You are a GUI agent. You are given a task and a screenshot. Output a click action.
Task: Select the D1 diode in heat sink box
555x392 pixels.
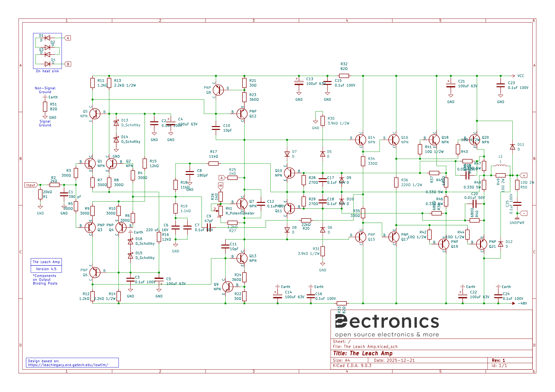coord(47,38)
